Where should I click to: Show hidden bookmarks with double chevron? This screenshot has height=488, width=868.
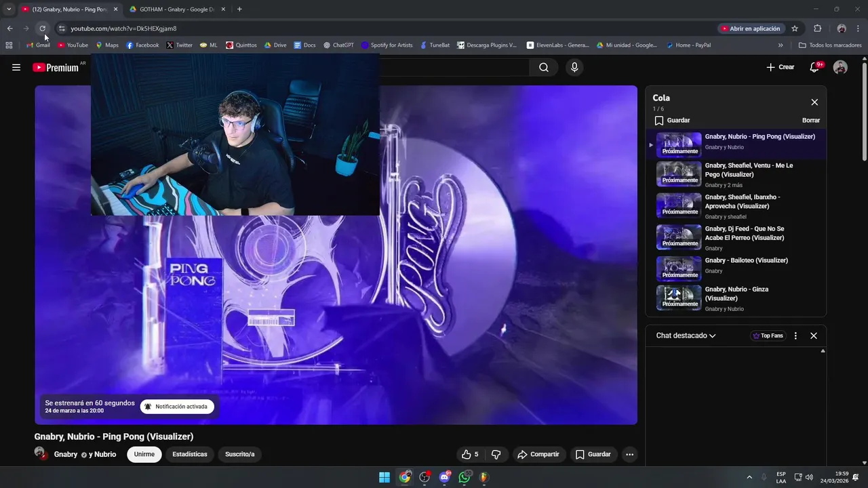click(781, 45)
